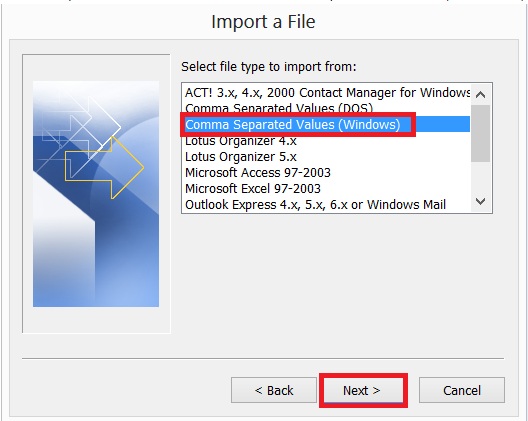The height and width of the screenshot is (421, 528).
Task: Pick Lotus Organizer 5.x file type
Action: coord(327,157)
